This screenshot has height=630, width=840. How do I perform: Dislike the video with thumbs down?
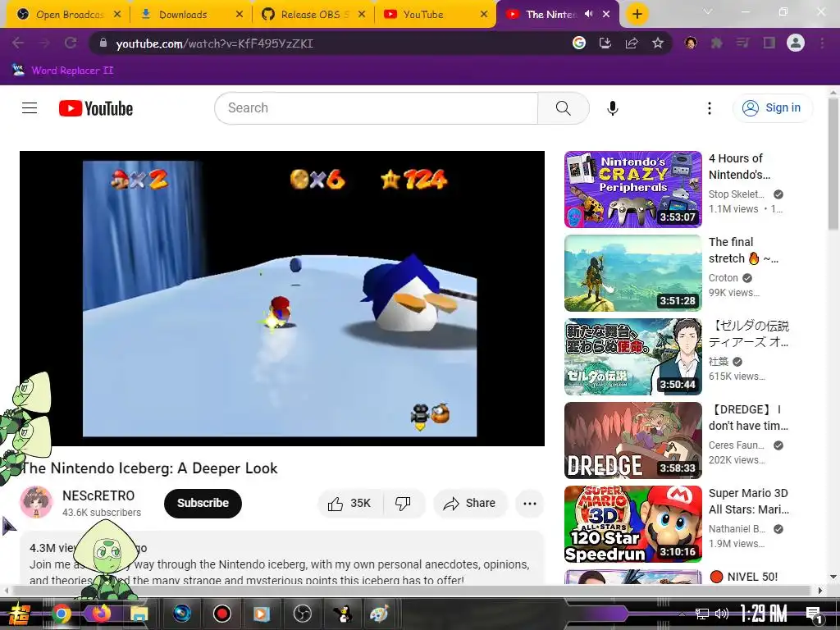coord(404,503)
